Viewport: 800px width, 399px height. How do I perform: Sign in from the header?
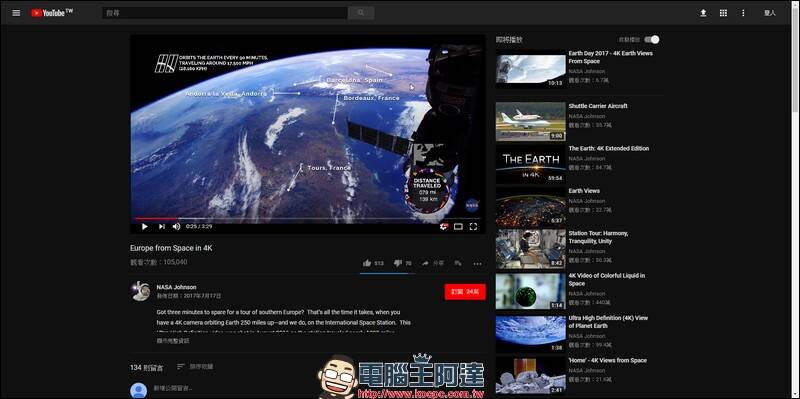pos(769,13)
